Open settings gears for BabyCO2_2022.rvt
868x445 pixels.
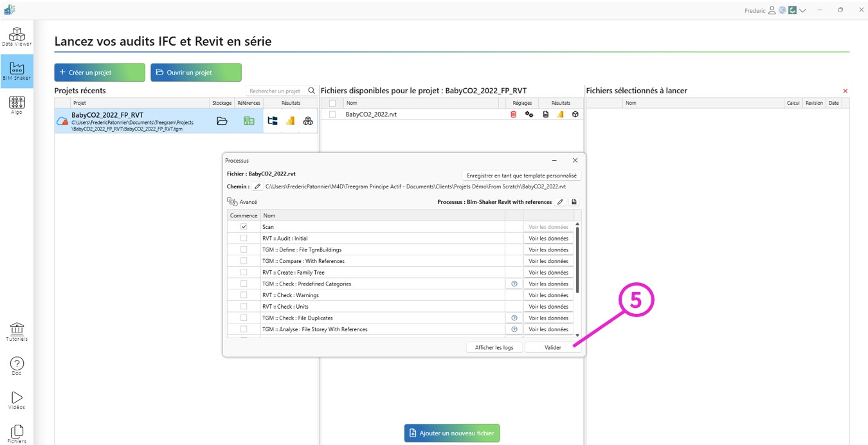pyautogui.click(x=529, y=114)
